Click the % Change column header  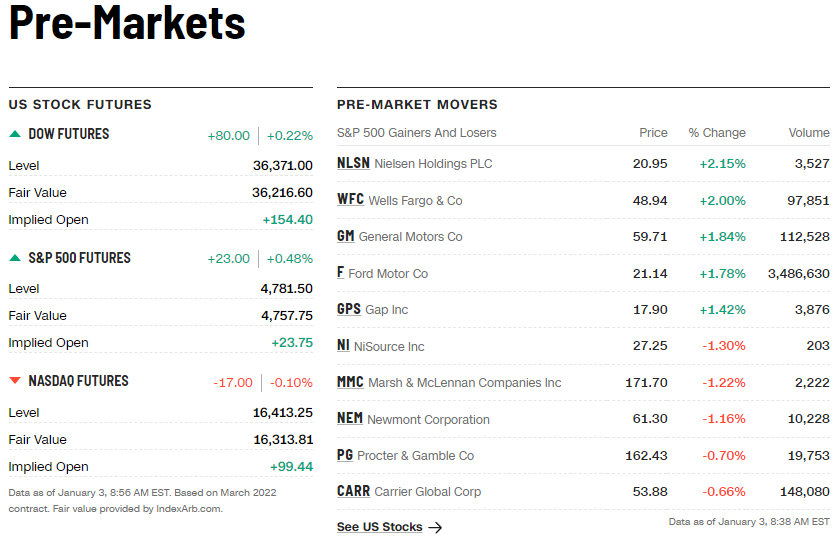(x=716, y=133)
